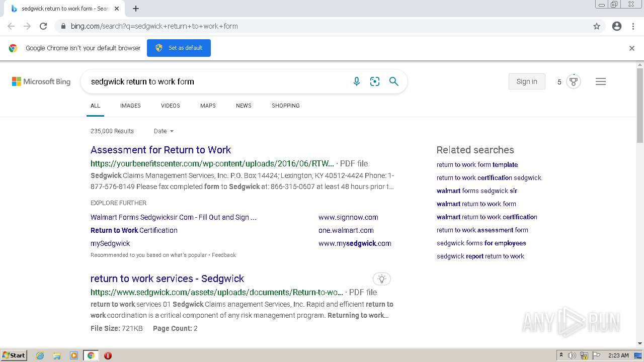Select related search sedgwick report return to work
Viewport: 644px width, 362px height.
[480, 256]
